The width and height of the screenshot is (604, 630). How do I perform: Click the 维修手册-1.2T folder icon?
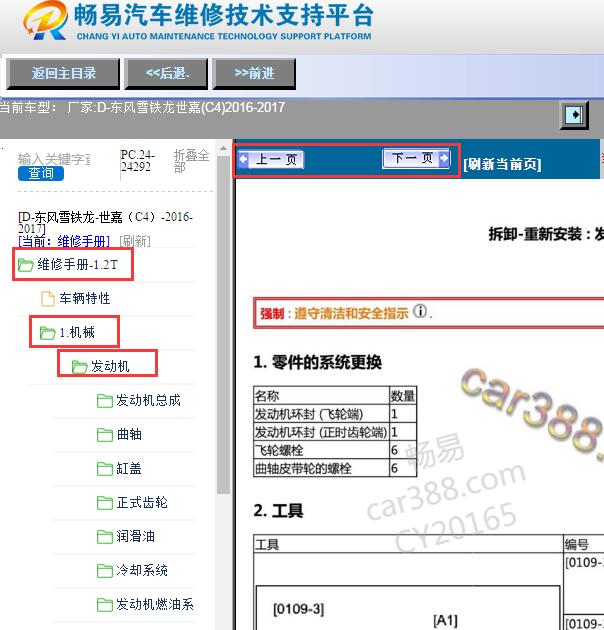(x=25, y=265)
